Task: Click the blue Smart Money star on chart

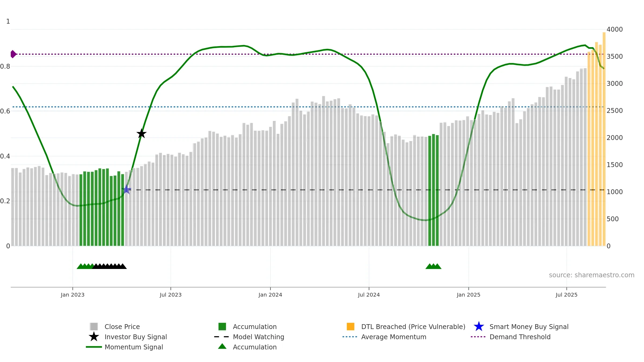Action: point(126,189)
